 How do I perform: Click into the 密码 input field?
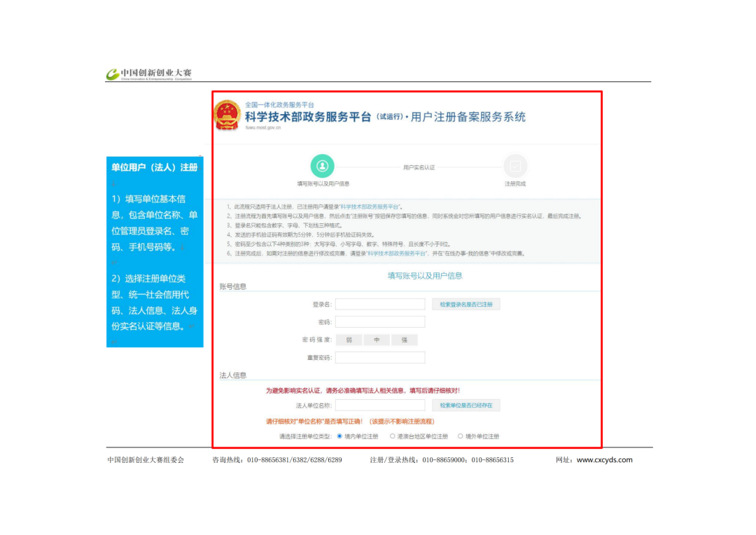click(380, 322)
